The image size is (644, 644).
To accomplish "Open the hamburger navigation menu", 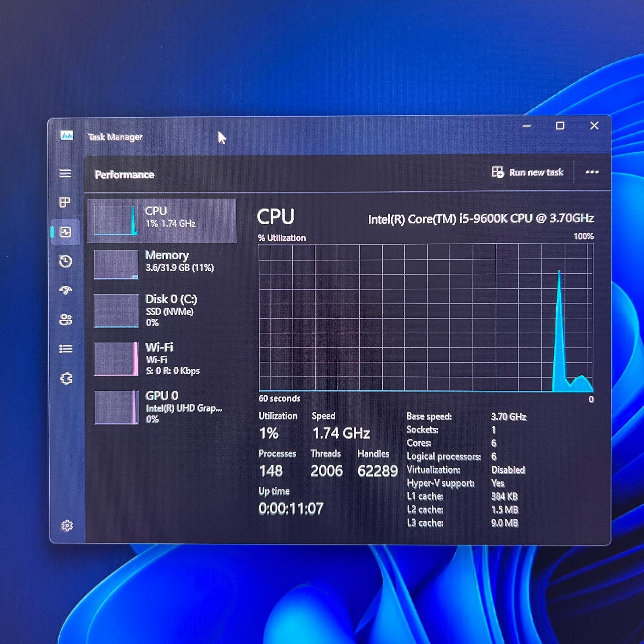I will [65, 173].
